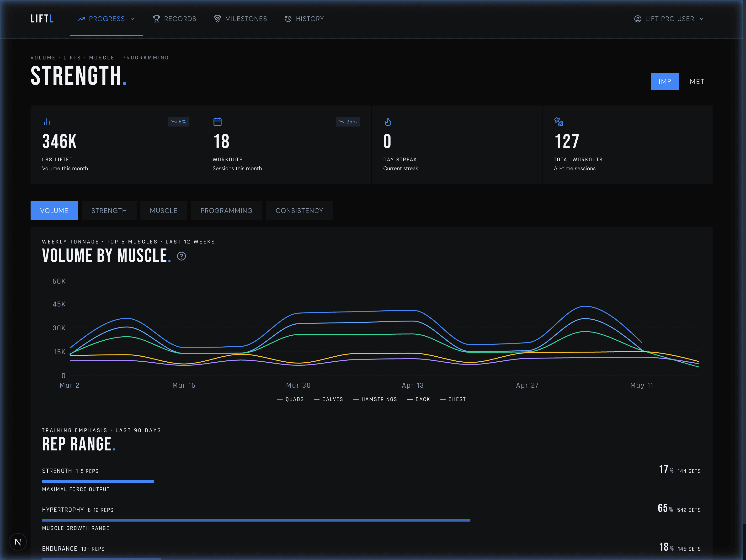Viewport: 746px width, 560px height.
Task: Click the bar chart icon above 346K
Action: pyautogui.click(x=47, y=122)
